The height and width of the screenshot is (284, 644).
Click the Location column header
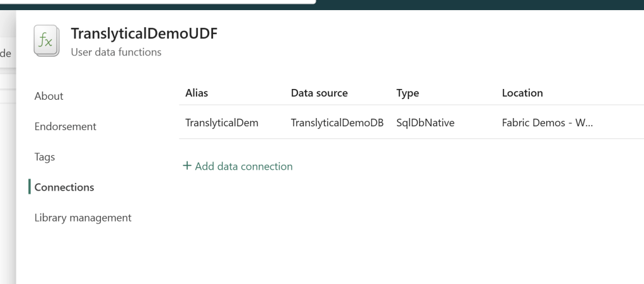tap(522, 93)
